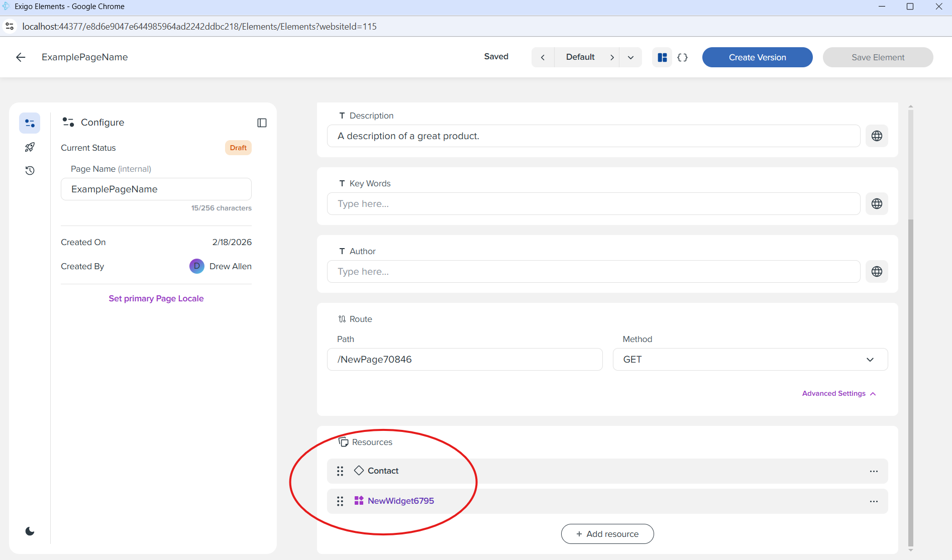Open the options menu for NewWidget6795

tap(874, 501)
